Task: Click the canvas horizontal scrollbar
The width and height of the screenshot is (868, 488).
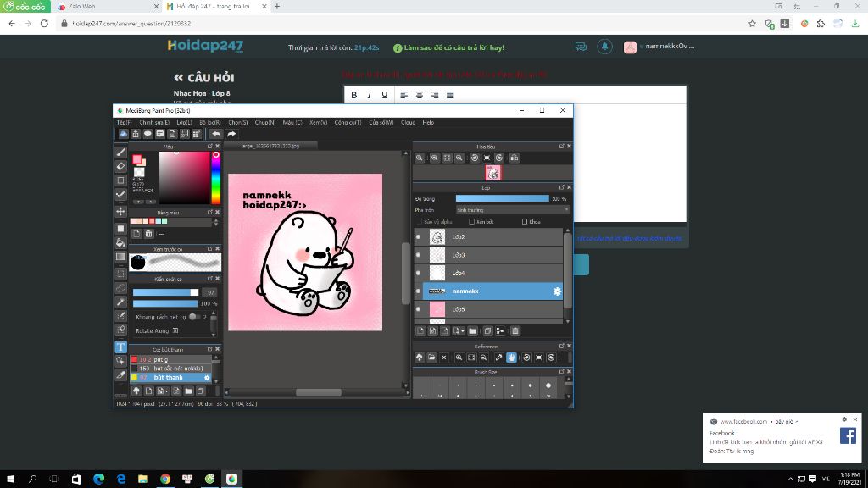Action: point(319,392)
